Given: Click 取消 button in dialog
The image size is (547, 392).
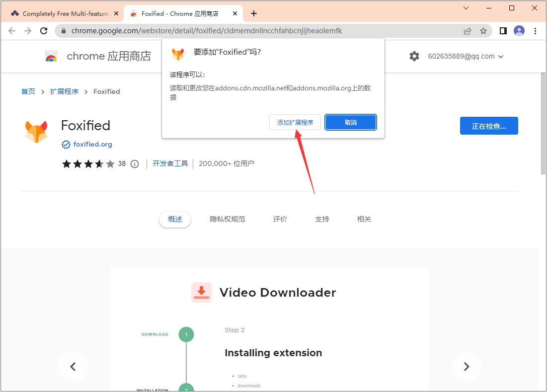Looking at the screenshot, I should (x=351, y=122).
